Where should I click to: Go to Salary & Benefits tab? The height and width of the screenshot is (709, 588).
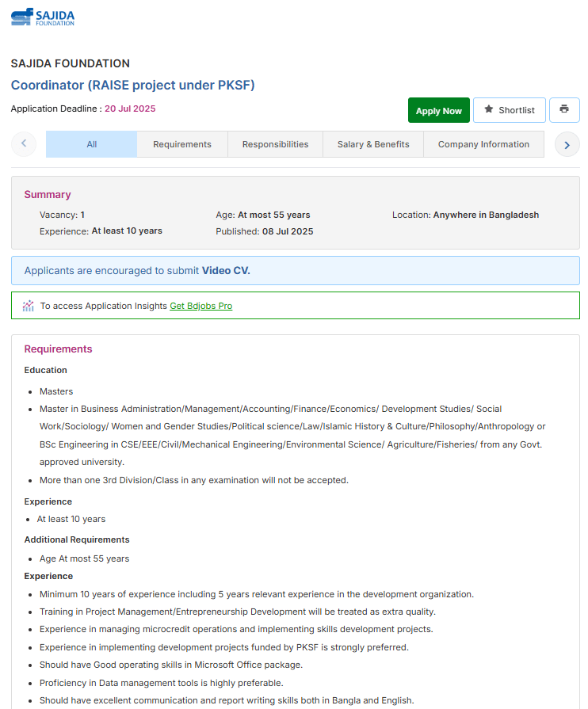pyautogui.click(x=373, y=144)
